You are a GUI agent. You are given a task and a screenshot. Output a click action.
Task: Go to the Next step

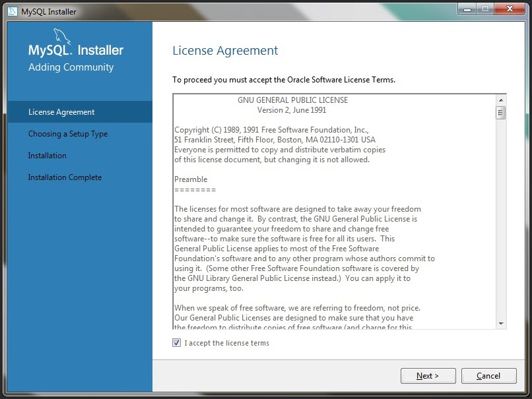click(428, 376)
